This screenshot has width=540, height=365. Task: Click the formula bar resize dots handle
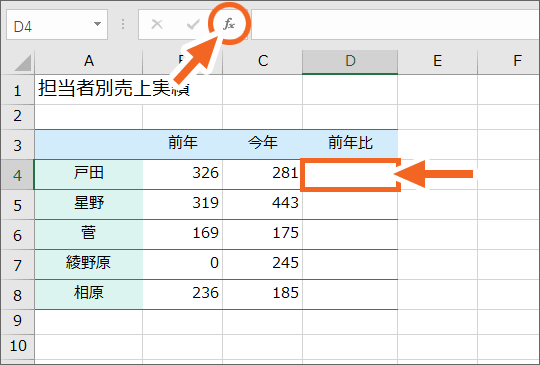coord(123,24)
